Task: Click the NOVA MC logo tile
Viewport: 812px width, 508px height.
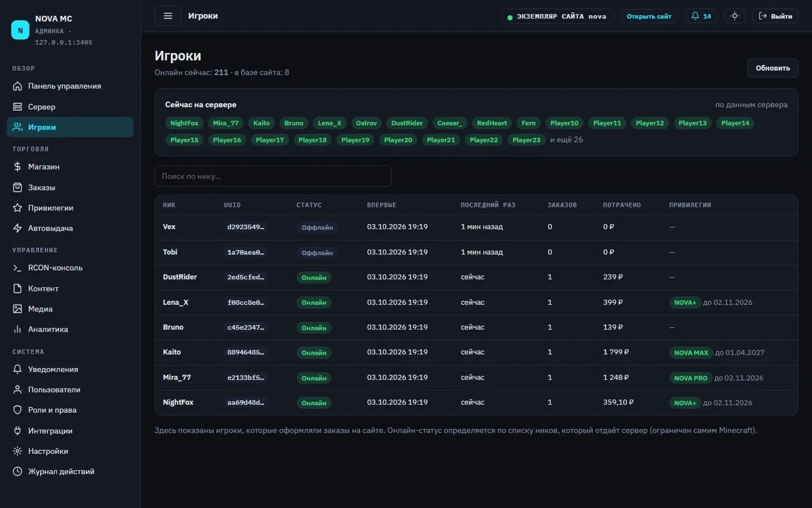Action: [x=20, y=30]
